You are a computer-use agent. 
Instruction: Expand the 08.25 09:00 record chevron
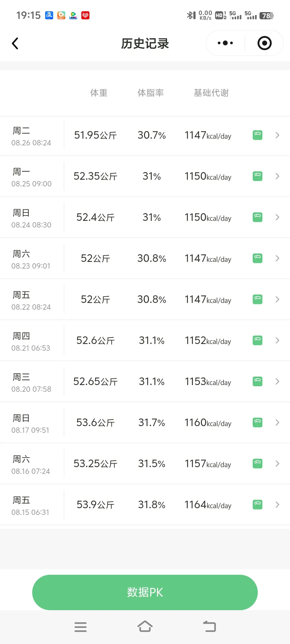coord(277,176)
